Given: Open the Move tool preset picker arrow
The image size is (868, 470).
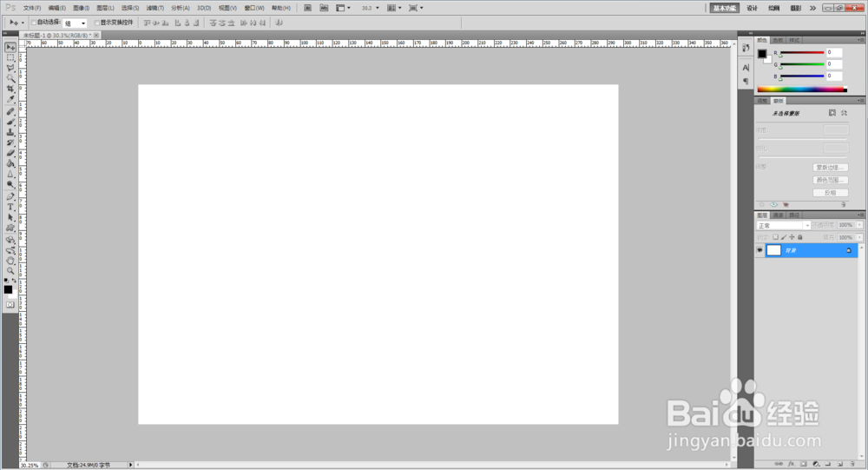Looking at the screenshot, I should [x=23, y=23].
